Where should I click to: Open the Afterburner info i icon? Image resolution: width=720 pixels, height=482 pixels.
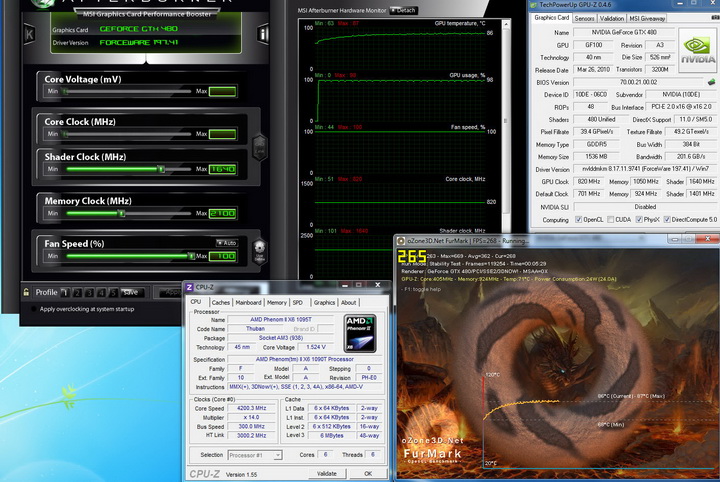coord(264,34)
